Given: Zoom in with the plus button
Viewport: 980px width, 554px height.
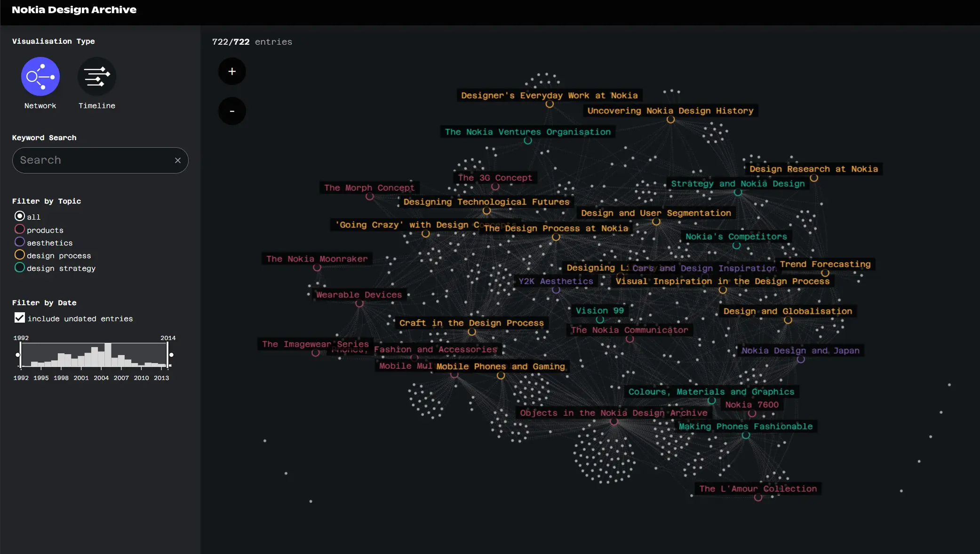Looking at the screenshot, I should click(232, 71).
